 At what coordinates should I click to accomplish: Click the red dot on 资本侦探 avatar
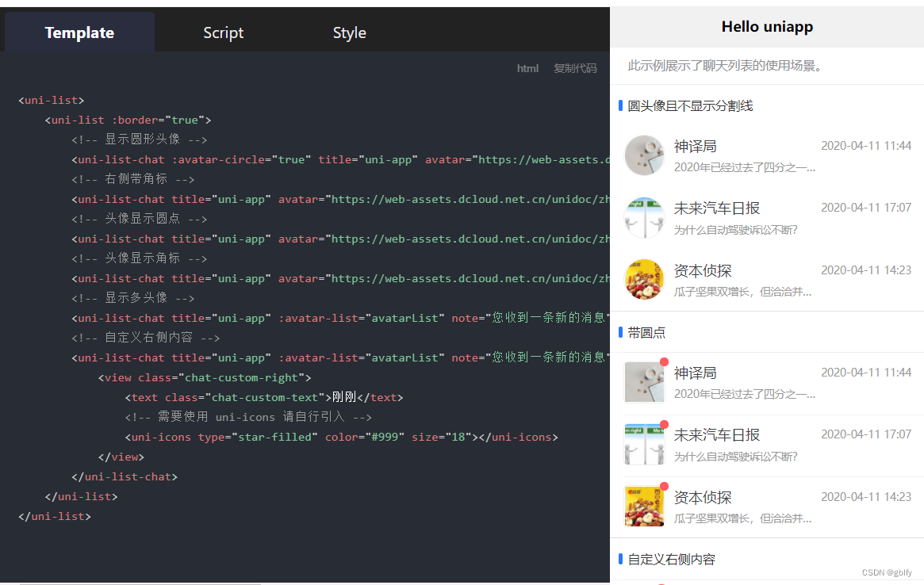pos(664,486)
